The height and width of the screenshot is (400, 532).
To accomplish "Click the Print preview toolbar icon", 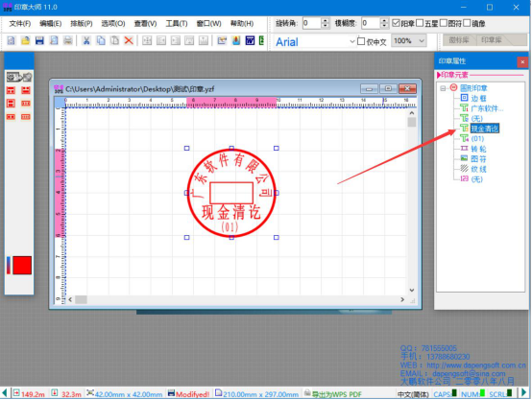I will click(54, 41).
